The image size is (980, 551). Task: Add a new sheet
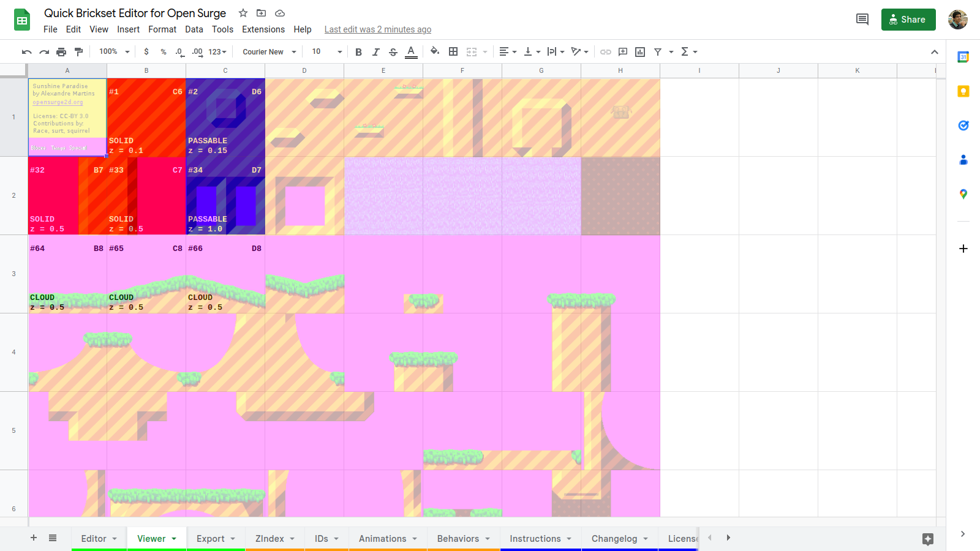click(x=34, y=538)
